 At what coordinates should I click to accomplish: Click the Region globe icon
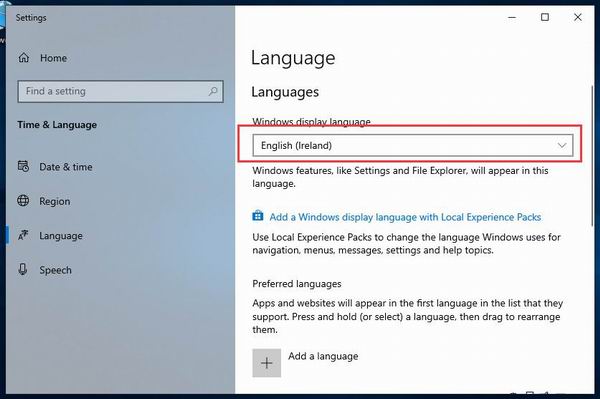pyautogui.click(x=23, y=200)
